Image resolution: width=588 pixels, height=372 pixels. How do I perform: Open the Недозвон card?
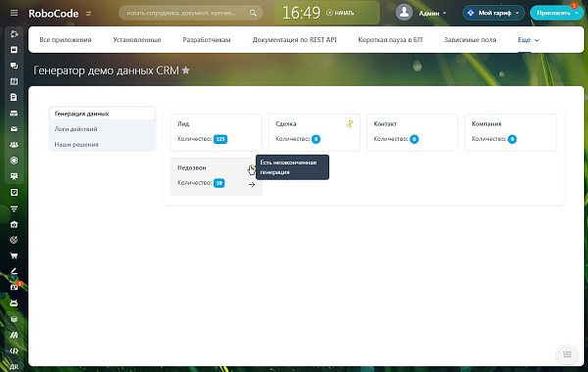coord(217,176)
